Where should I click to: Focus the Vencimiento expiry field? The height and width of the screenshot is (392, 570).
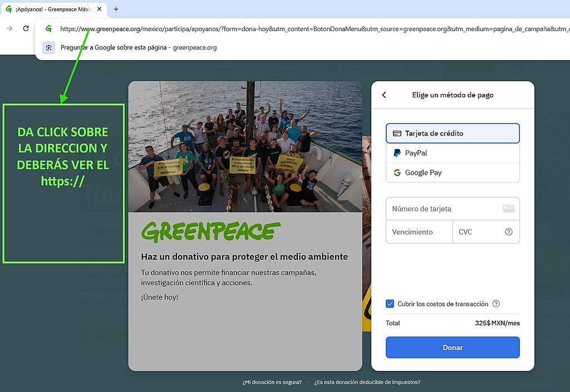(x=419, y=232)
